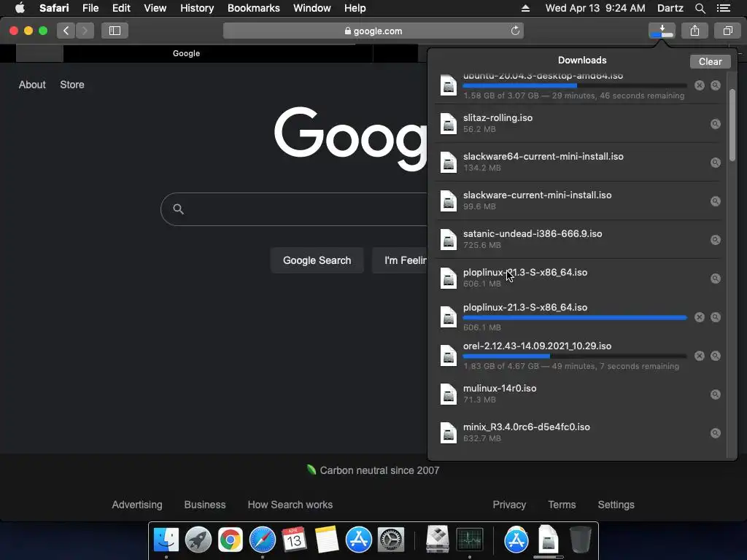The width and height of the screenshot is (747, 560).
Task: Click the google.com address bar
Action: 373,31
